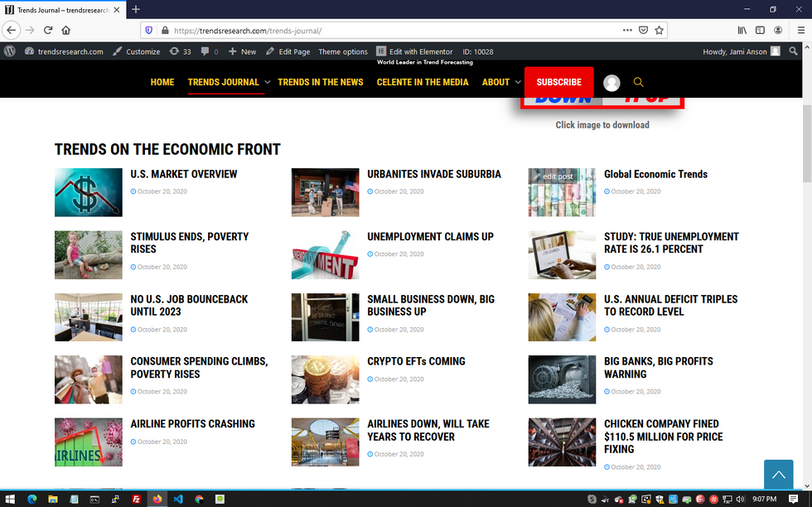Open trendsresearch.com site dashboard menu
The width and height of the screenshot is (812, 507).
(x=65, y=51)
